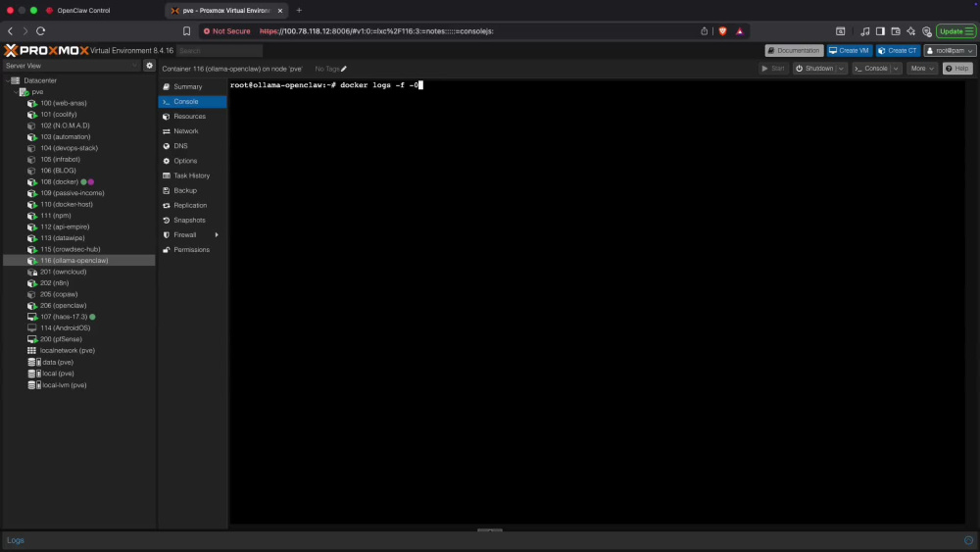
Task: Switch to the OpenClaw Control browser tab
Action: click(83, 11)
